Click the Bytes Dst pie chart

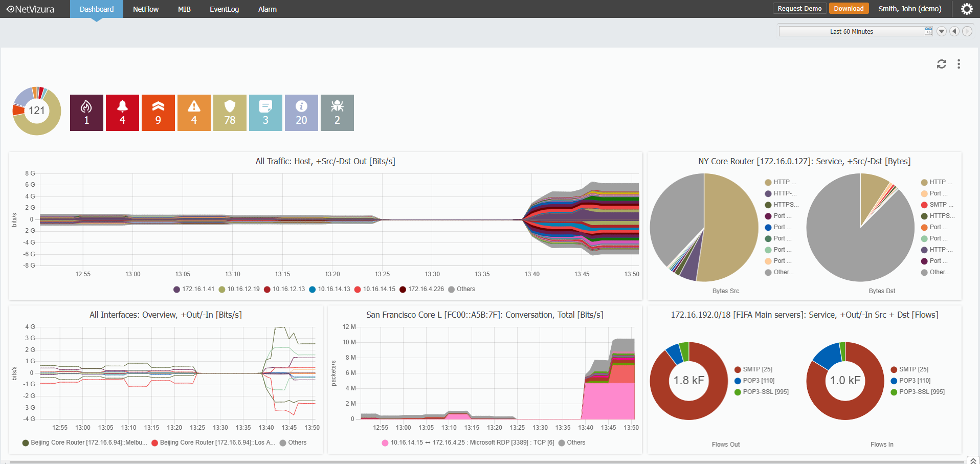(x=860, y=228)
